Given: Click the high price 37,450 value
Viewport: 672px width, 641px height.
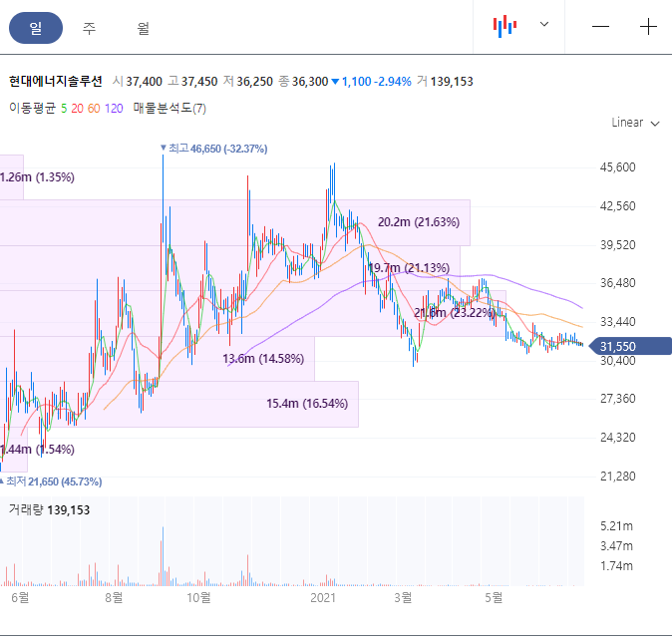Looking at the screenshot, I should point(199,82).
